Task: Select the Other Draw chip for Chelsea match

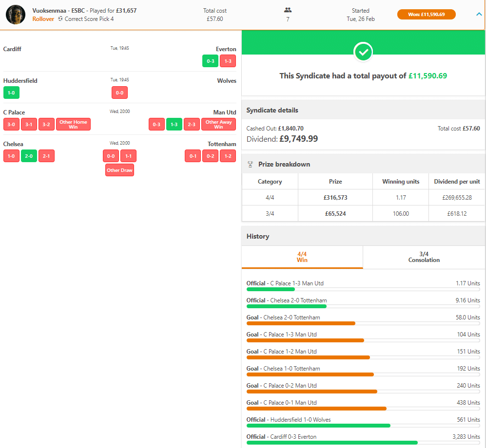Action: (x=119, y=170)
